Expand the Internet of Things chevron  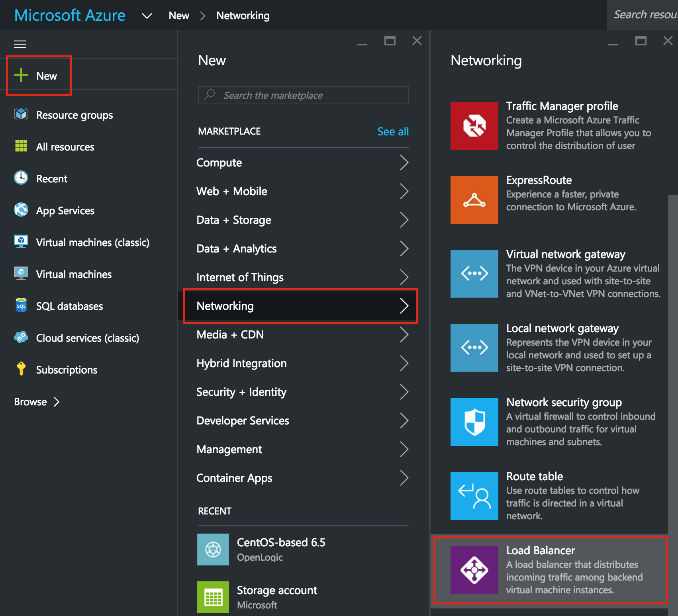pyautogui.click(x=404, y=277)
